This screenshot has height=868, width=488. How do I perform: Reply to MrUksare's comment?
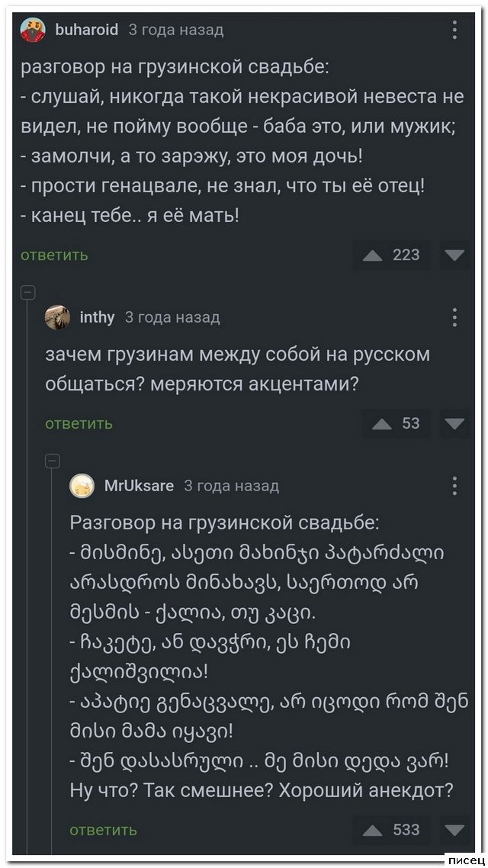pyautogui.click(x=103, y=830)
